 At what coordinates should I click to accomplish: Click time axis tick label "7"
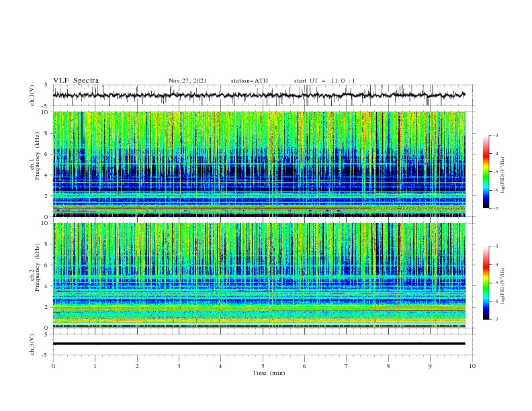coord(347,366)
